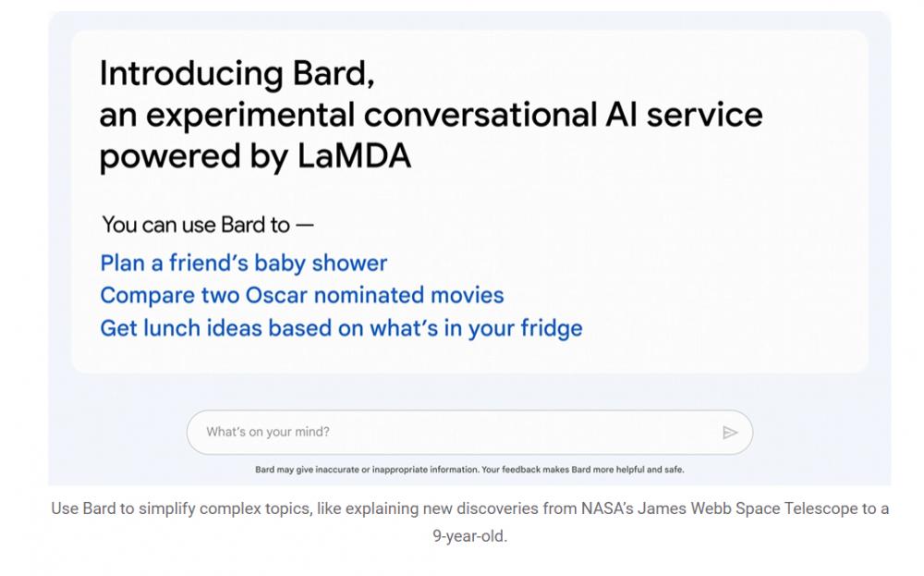Click the "Bard may give inaccurate" disclaimer sentence
The height and width of the screenshot is (576, 924).
click(367, 470)
